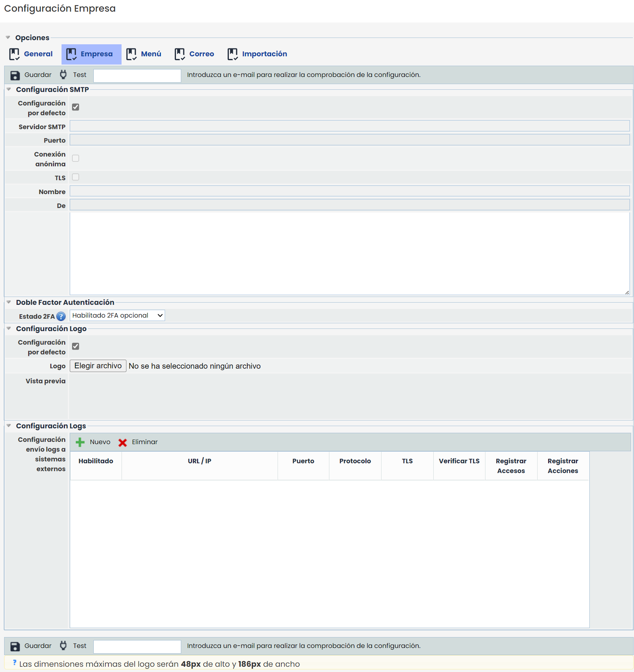Uncheck Logo Configuración por defecto checkbox
The width and height of the screenshot is (634, 672).
tap(75, 347)
